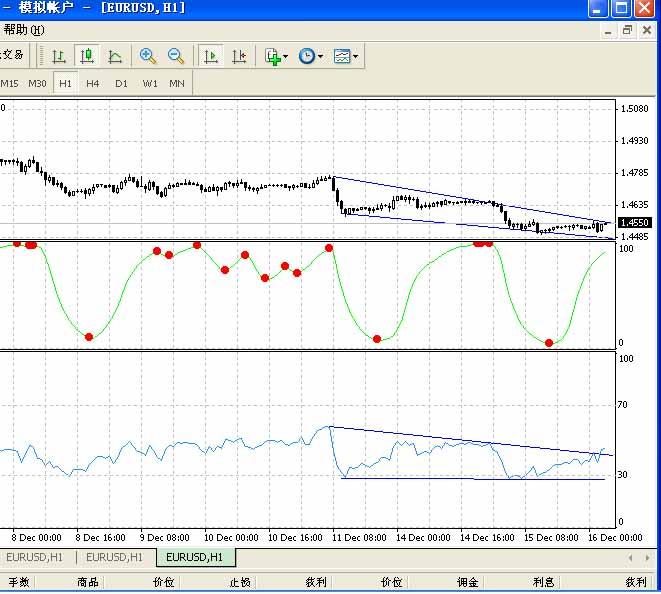Open the first EURUSD,H1 chart tab
661x594 pixels.
tap(34, 557)
